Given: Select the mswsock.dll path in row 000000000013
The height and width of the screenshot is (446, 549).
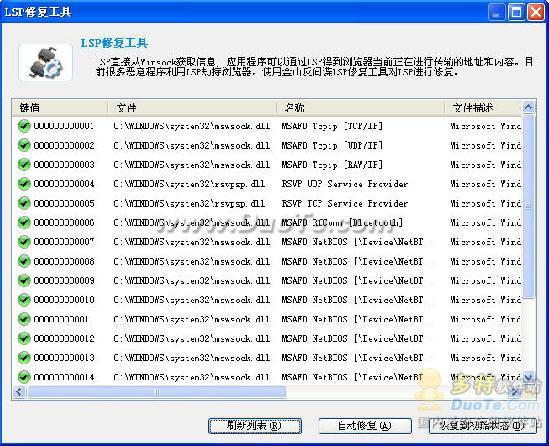Looking at the screenshot, I should pos(192,357).
